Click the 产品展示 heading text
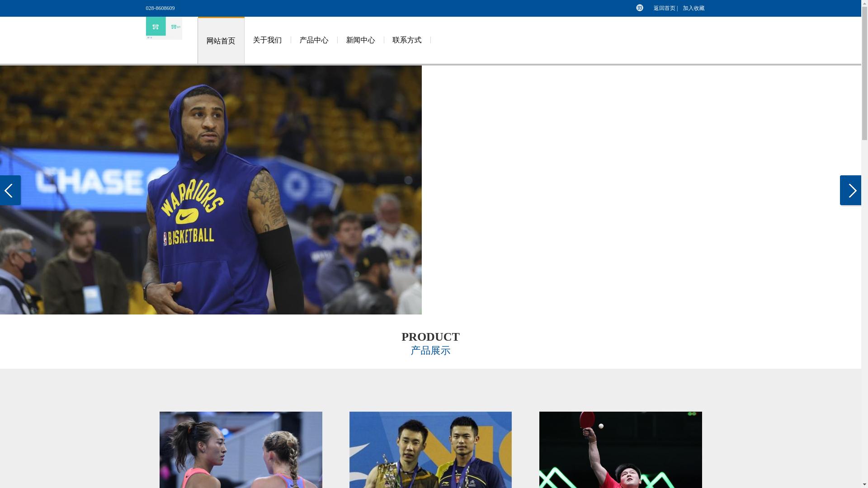This screenshot has width=868, height=488. [x=430, y=351]
